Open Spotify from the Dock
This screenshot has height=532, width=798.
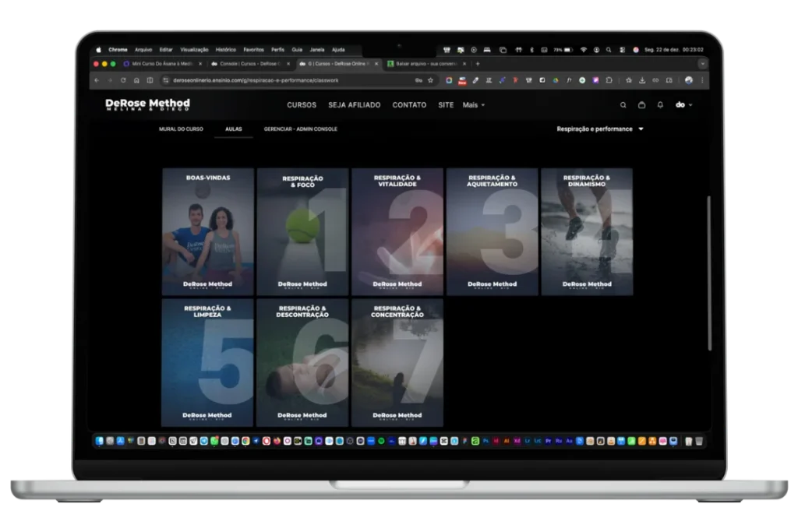point(381,441)
